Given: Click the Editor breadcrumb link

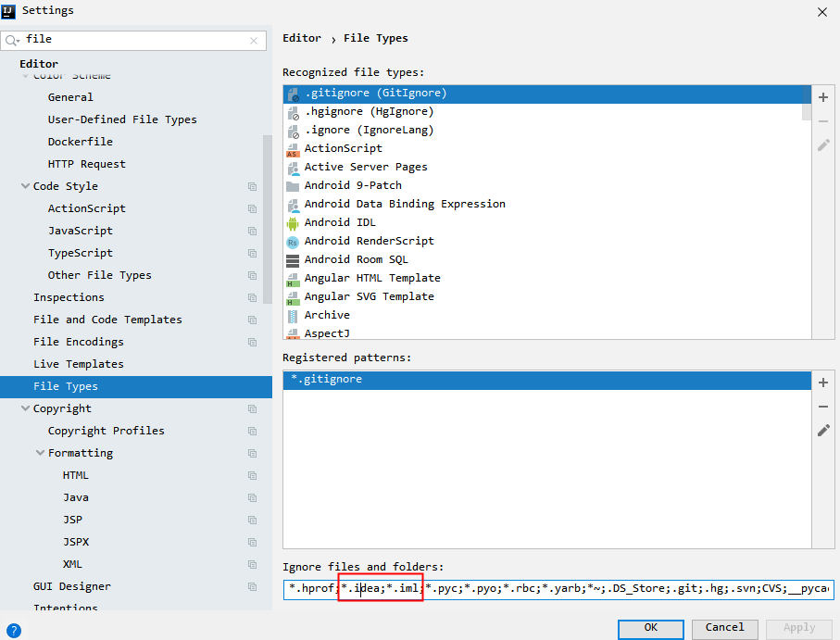Looking at the screenshot, I should tap(302, 38).
